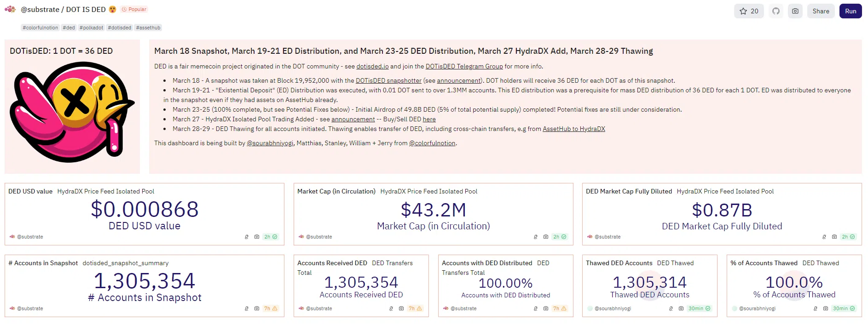
Task: Open Accounts Received DED query title
Action: click(332, 263)
